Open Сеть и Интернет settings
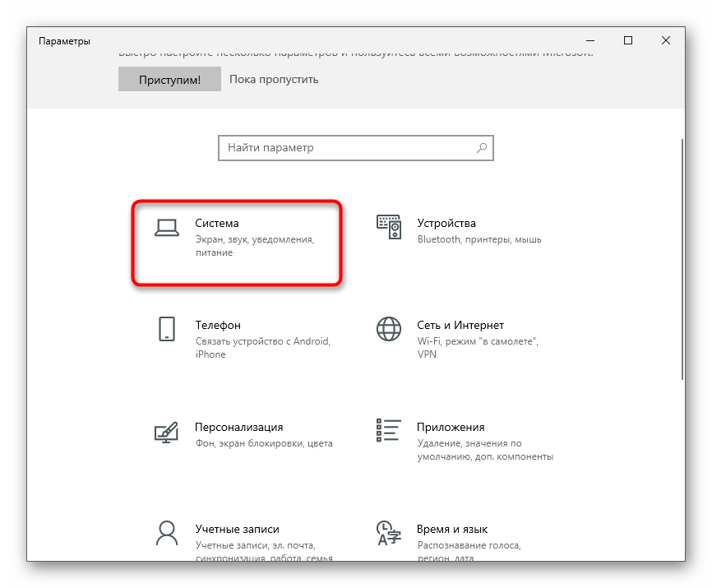 coord(460,325)
